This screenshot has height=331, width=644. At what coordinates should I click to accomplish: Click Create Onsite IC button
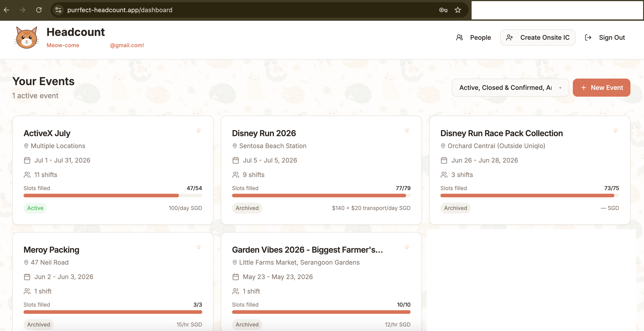(538, 37)
